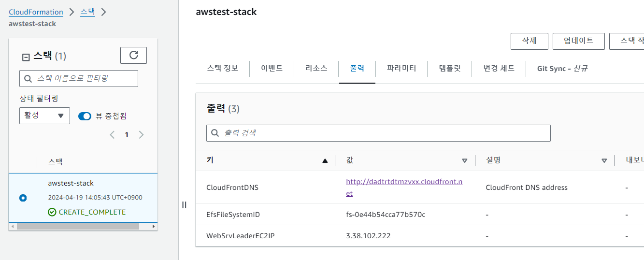Viewport: 644px width, 260px height.
Task: Open the 파라미터 tab
Action: click(401, 68)
